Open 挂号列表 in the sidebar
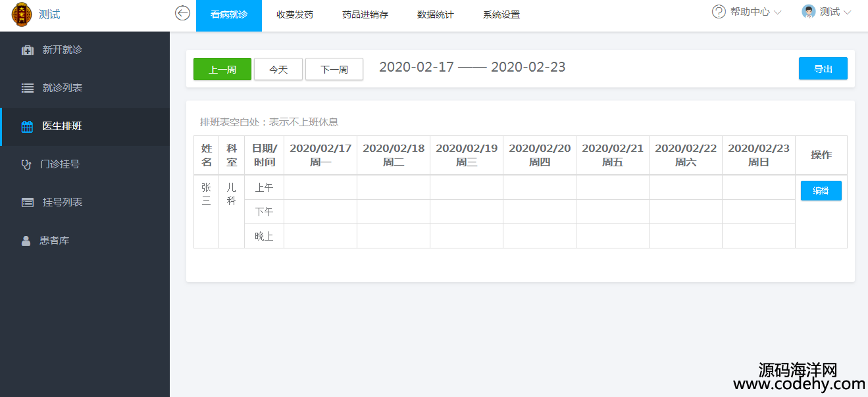 point(85,202)
